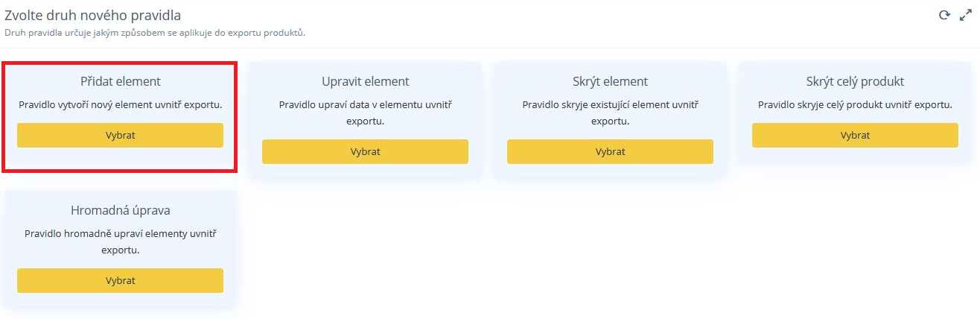Screen dimensions: 980x319
Task: Click the Skrýt celý produkt title
Action: point(855,81)
